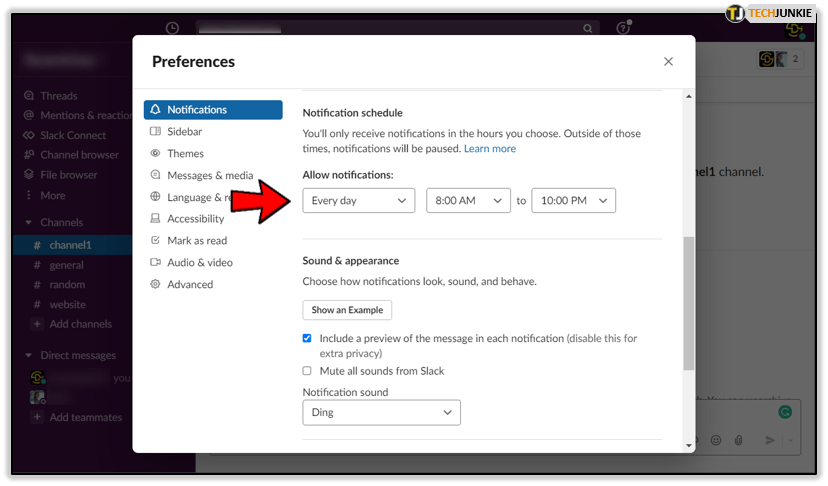Click the Show an Example button
Image resolution: width=828 pixels, height=486 pixels.
(347, 310)
